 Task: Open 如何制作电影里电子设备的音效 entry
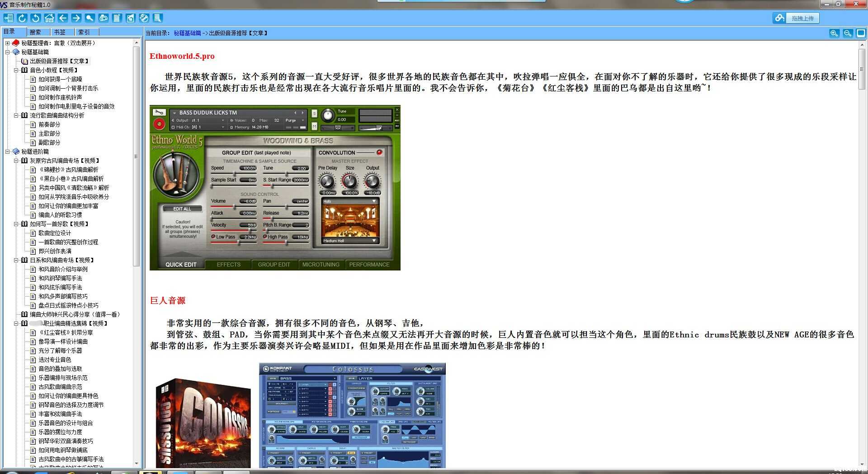click(76, 106)
